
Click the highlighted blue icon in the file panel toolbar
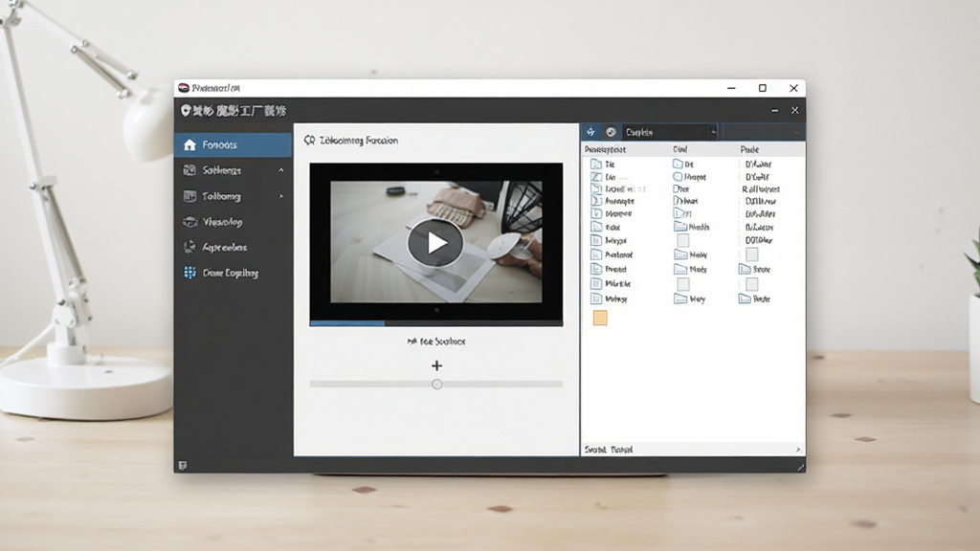[x=590, y=132]
